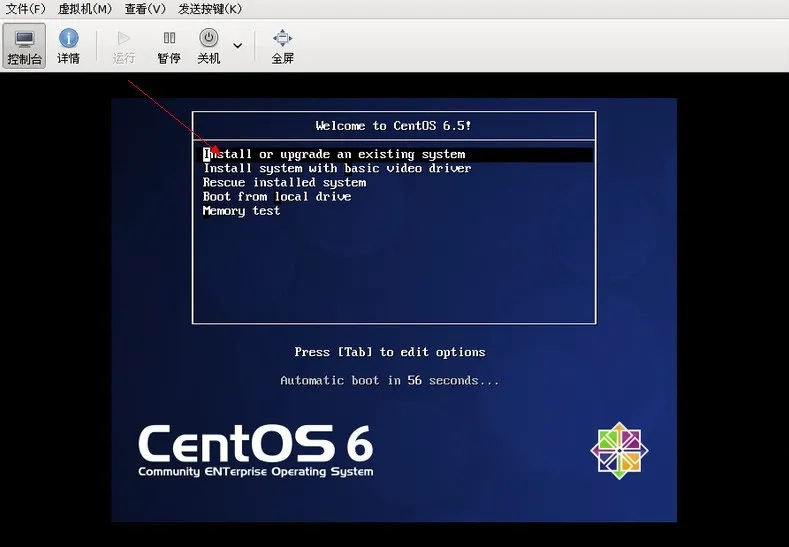Image resolution: width=789 pixels, height=547 pixels.
Task: Switch the console to 全屏 fullscreen
Action: (x=282, y=46)
